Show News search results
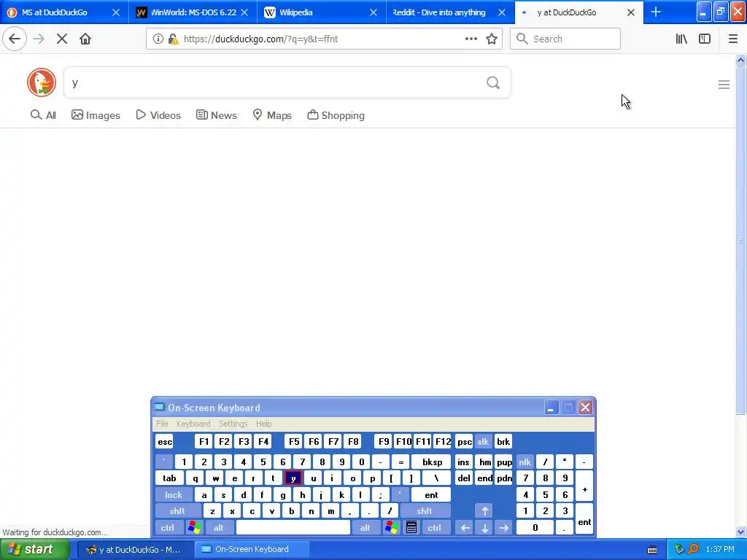747x560 pixels. point(217,115)
